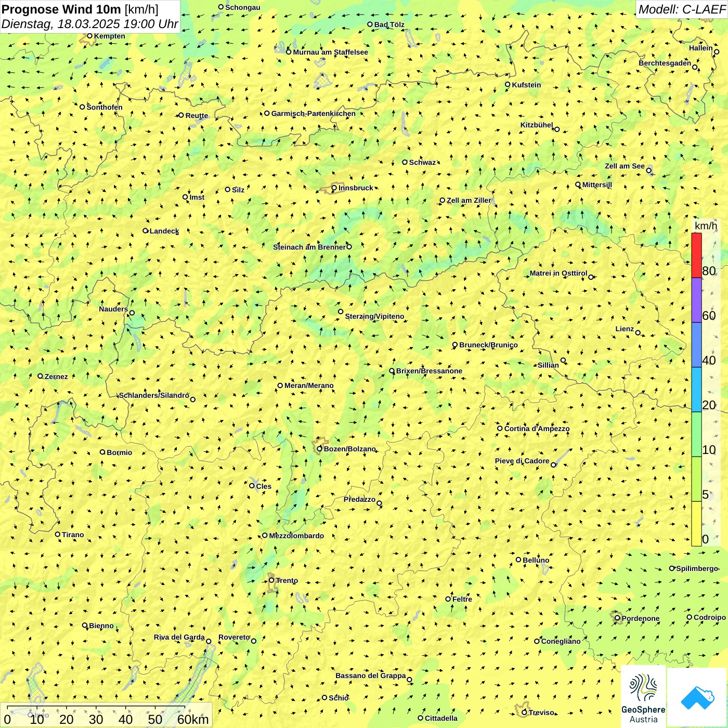Click the date 'Dienstag, 18.03.2025 19:00 Uhr'
728x728 pixels.
(89, 24)
